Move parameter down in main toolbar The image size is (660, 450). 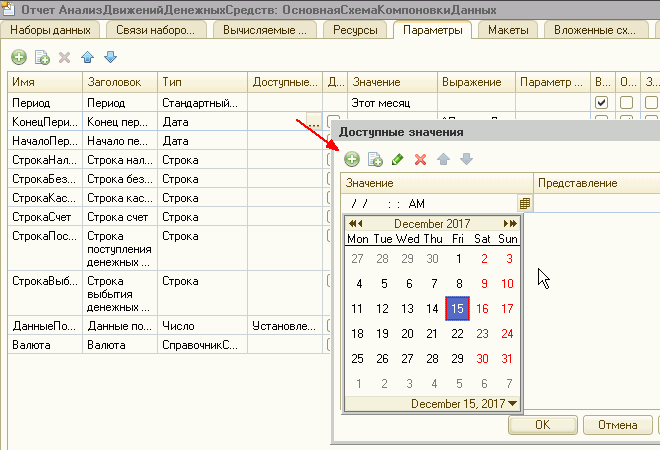[110, 57]
